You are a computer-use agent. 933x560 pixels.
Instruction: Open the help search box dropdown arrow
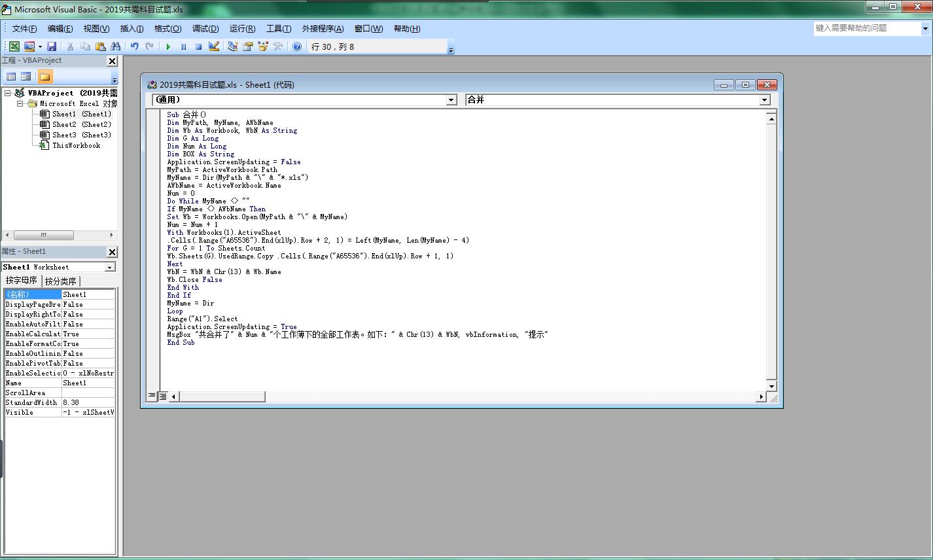(925, 28)
